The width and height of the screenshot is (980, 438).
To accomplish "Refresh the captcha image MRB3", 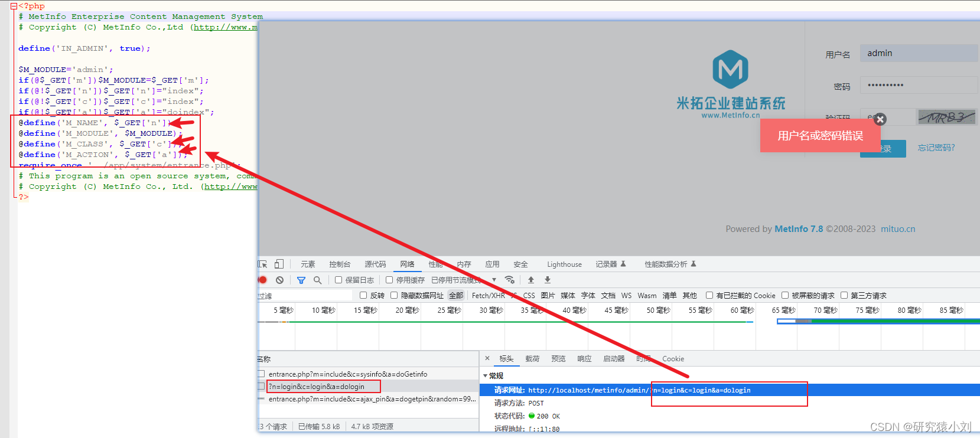I will 946,117.
